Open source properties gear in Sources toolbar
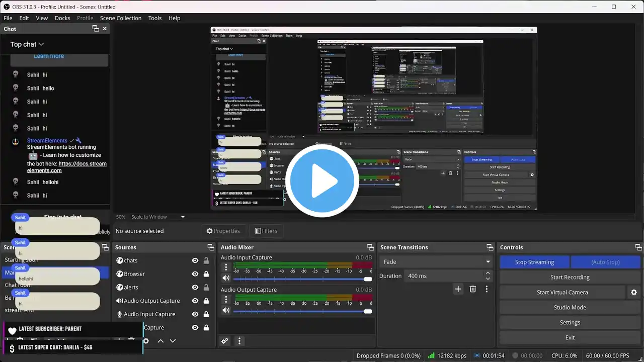 pos(146,341)
